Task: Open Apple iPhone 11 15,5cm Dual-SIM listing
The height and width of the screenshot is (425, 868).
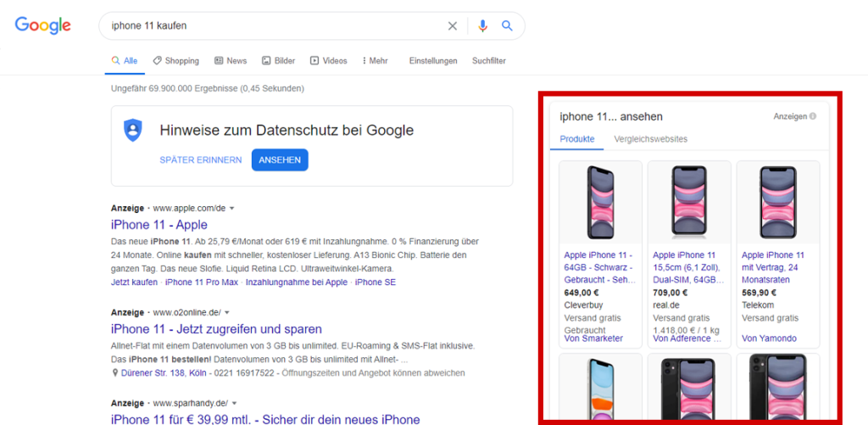Action: [688, 267]
